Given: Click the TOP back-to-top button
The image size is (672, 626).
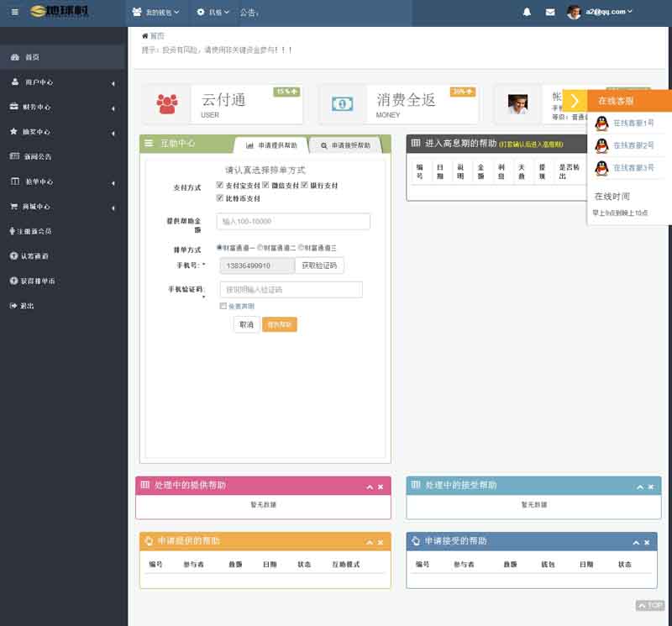Looking at the screenshot, I should 650,605.
